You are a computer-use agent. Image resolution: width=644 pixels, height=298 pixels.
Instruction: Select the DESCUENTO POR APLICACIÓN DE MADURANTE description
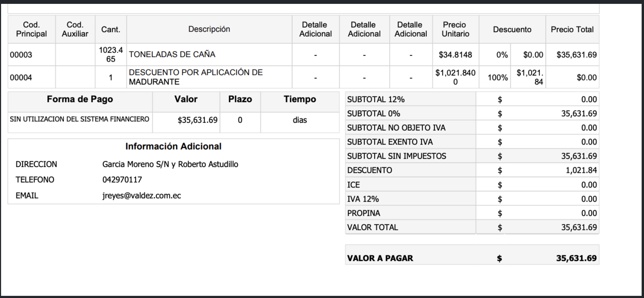[196, 77]
